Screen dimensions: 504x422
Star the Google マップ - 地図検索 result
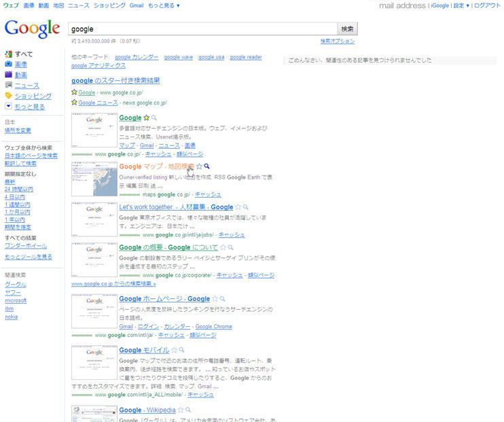point(199,166)
